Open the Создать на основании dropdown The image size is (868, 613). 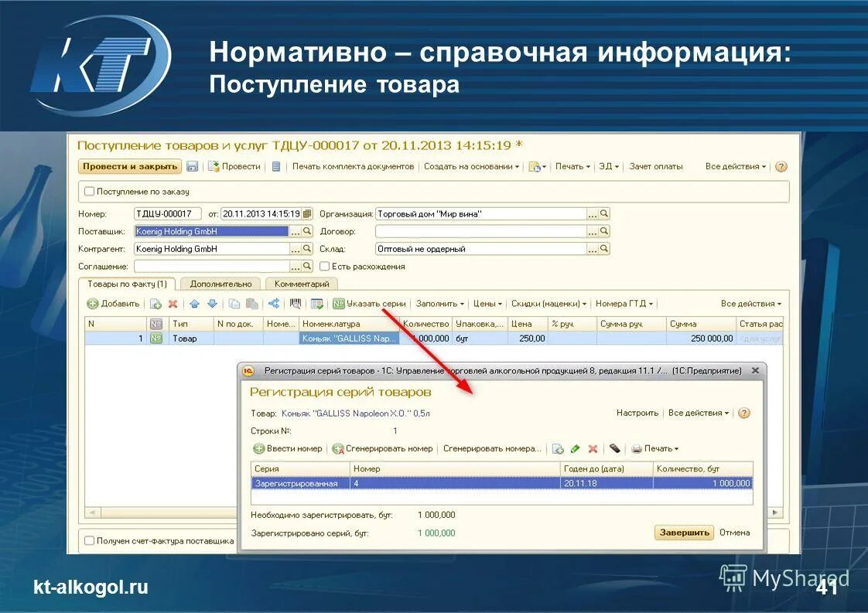[472, 165]
